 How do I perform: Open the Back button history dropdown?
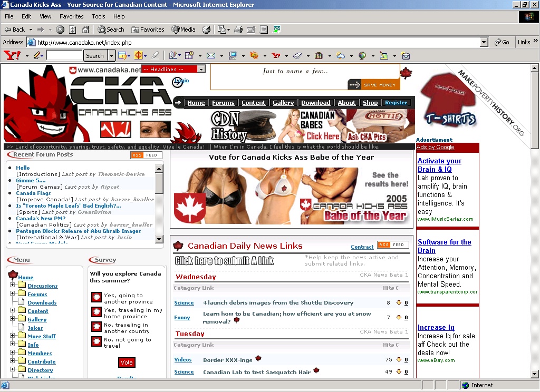click(31, 30)
